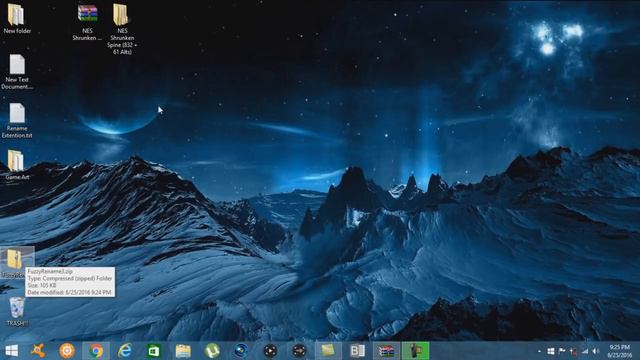
Task: Open the 9:25 PM clock and date
Action: tap(620, 351)
